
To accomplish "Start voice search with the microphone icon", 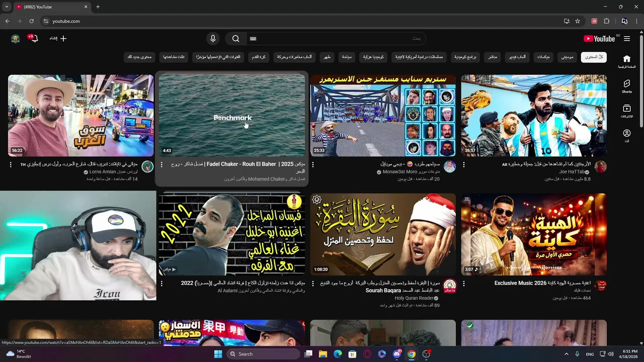I will pos(213,39).
